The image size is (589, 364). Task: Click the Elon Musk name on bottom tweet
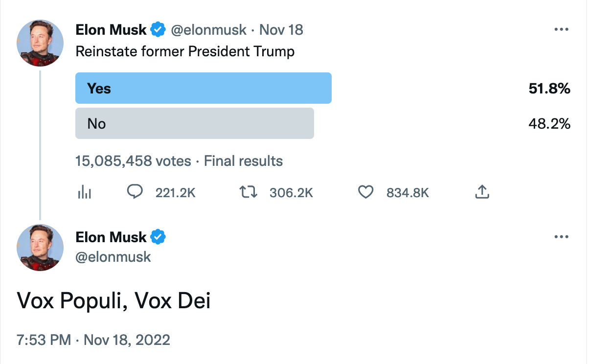(x=111, y=237)
